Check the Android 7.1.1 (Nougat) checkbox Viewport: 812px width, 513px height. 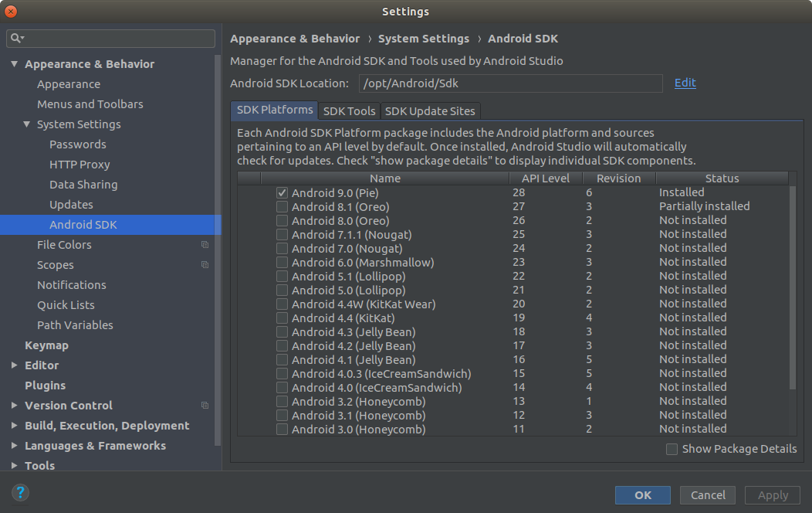282,235
